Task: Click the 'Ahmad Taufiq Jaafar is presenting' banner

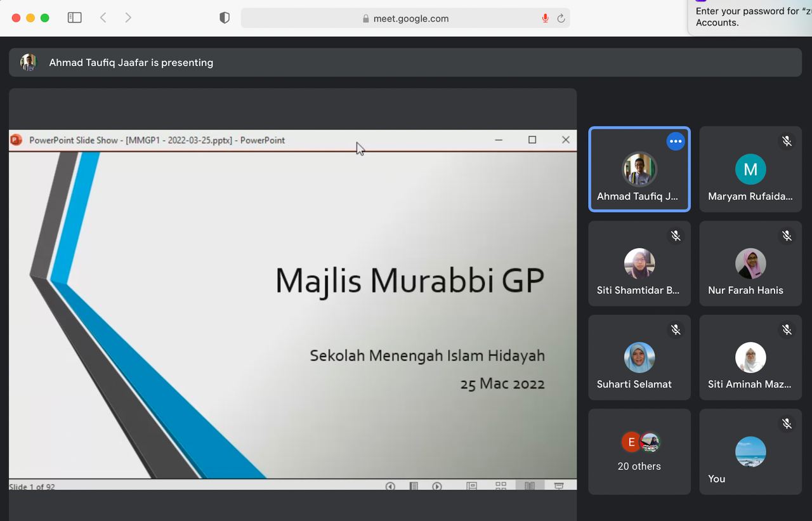Action: coord(131,62)
